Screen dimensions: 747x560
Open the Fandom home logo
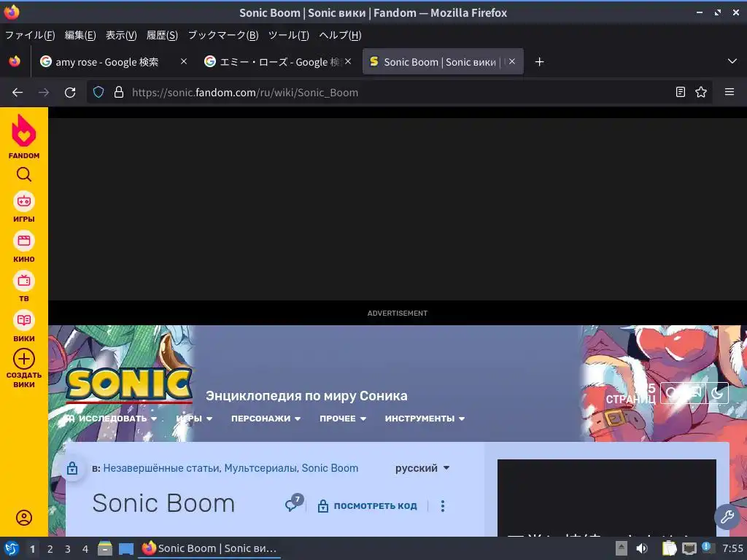(24, 136)
